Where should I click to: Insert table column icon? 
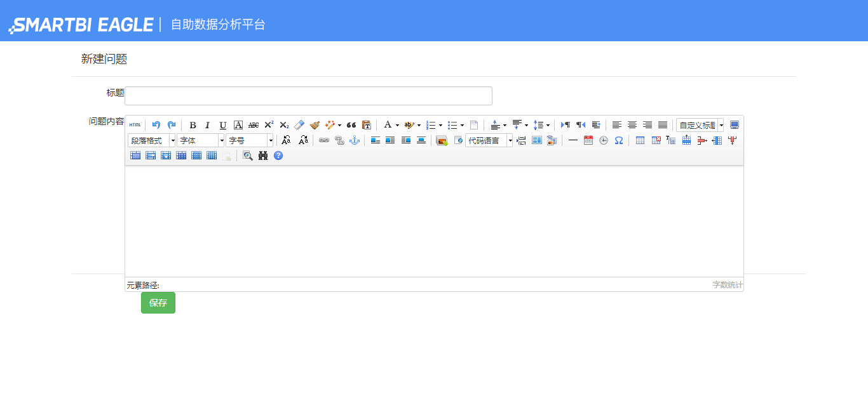click(717, 140)
